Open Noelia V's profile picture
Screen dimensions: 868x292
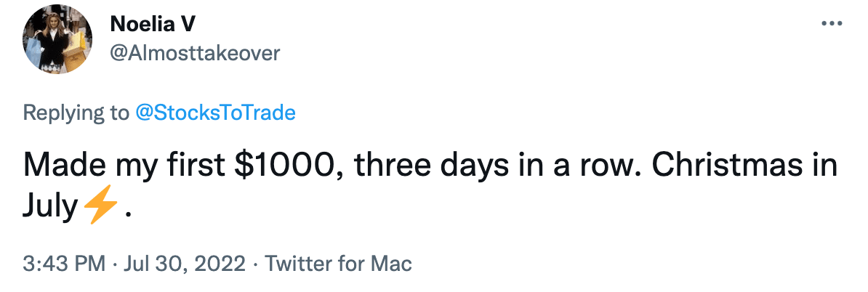click(55, 44)
